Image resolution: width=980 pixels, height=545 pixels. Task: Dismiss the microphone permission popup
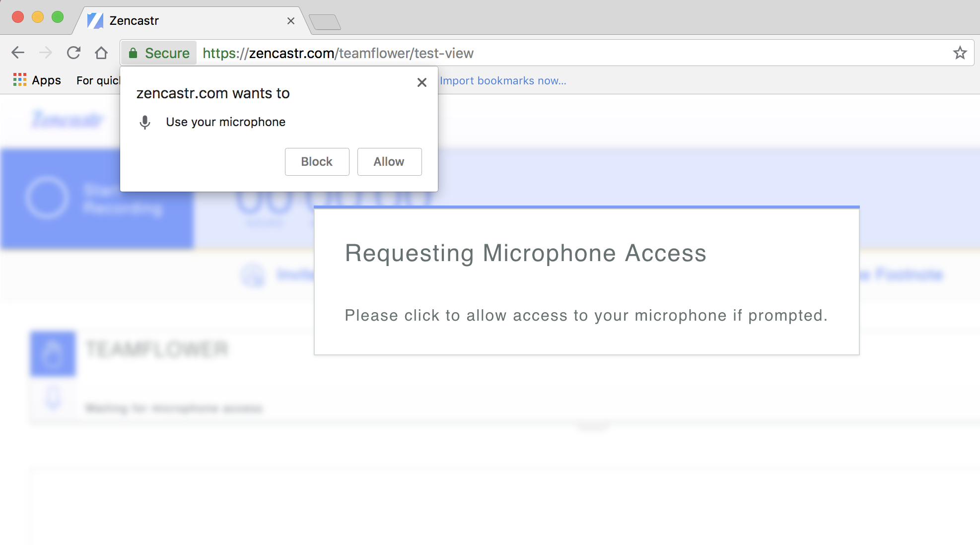(422, 82)
